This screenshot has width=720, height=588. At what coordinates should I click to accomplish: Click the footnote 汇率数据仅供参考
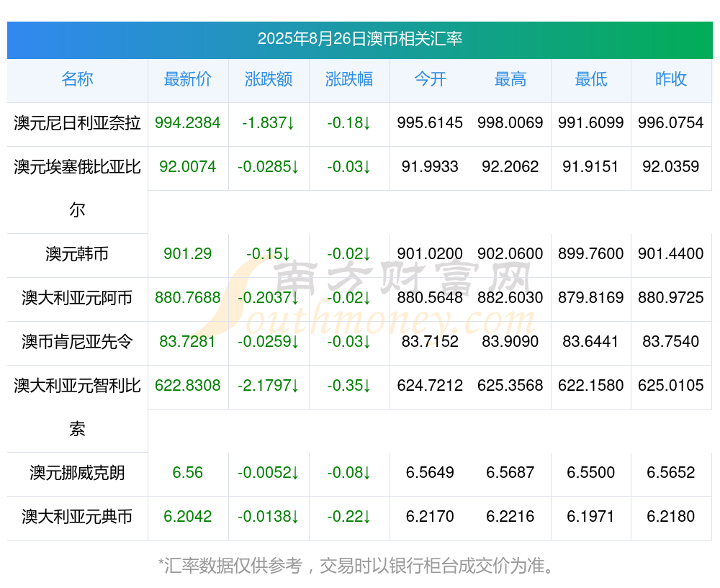[x=233, y=566]
